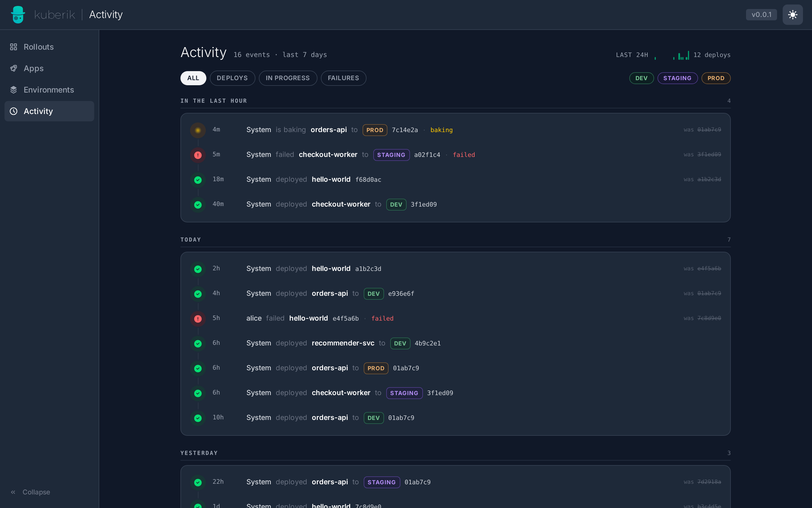Screen dimensions: 812x508
Task: Click the 16 events last 7 days text
Action: 280,55
